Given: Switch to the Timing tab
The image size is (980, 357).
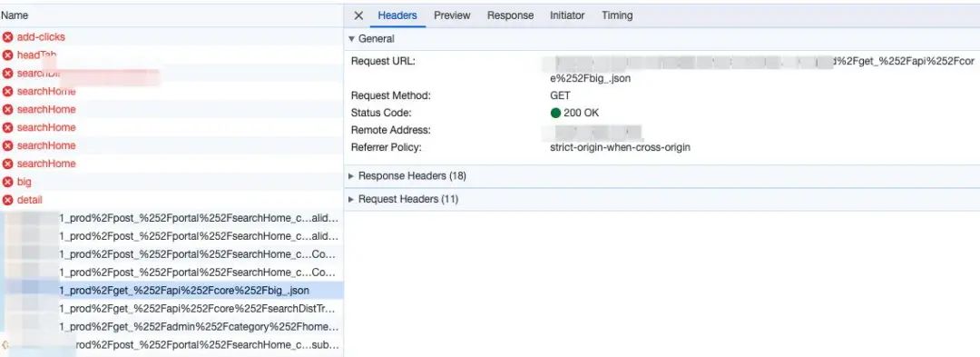Looking at the screenshot, I should 617,15.
